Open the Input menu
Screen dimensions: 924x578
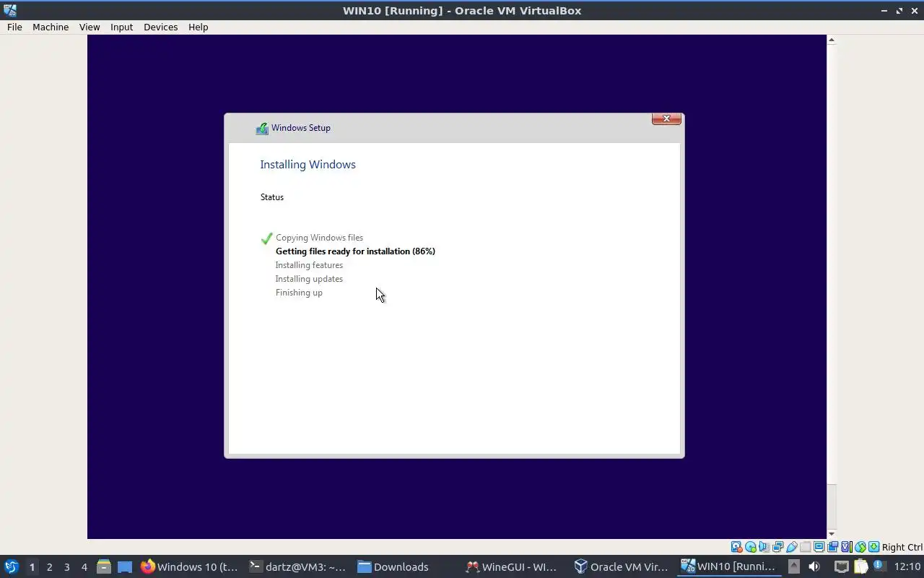pos(121,27)
